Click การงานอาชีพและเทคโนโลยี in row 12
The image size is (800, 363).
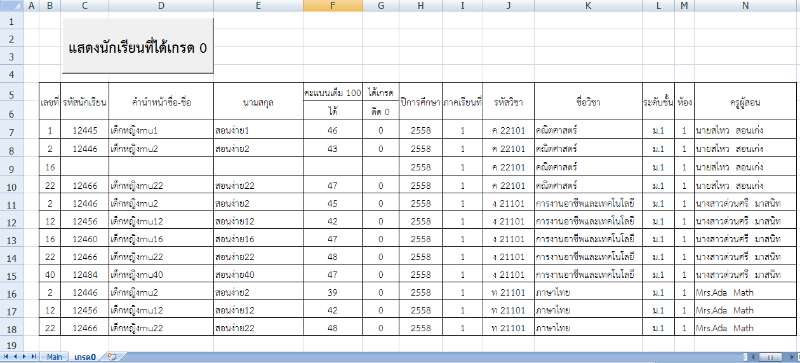[x=588, y=221]
